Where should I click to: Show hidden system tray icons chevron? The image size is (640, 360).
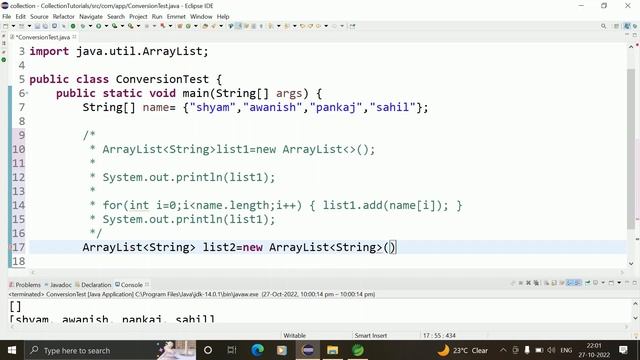(503, 350)
